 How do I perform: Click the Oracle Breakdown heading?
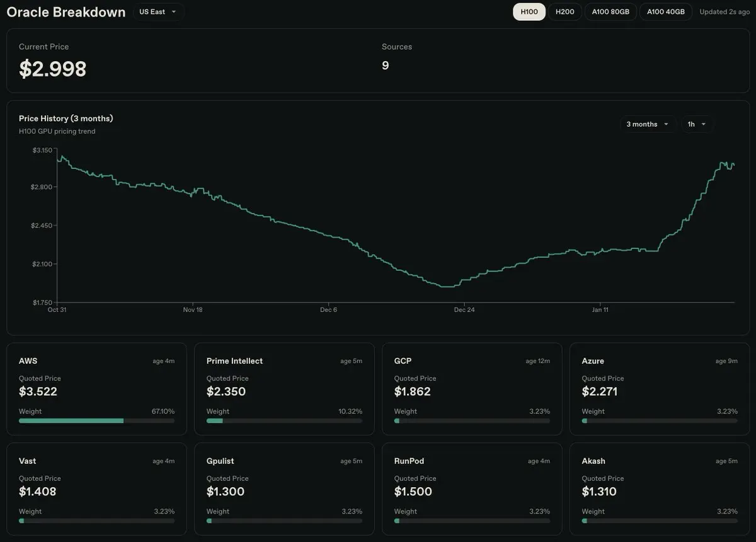click(x=66, y=12)
